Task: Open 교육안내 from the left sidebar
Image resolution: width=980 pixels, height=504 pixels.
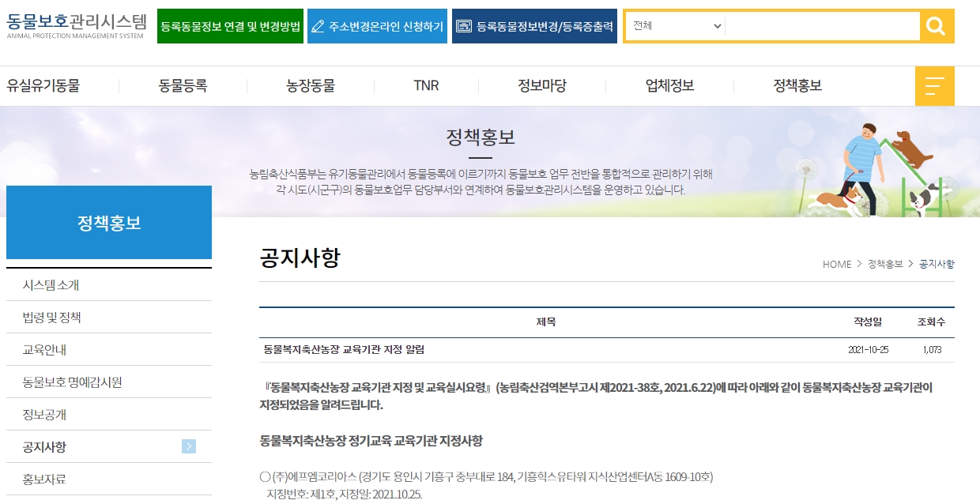Action: point(45,350)
